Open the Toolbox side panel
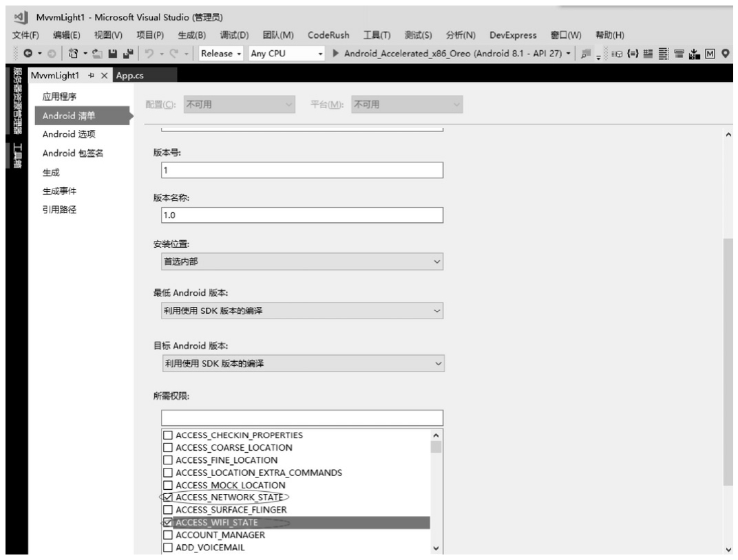The width and height of the screenshot is (738, 560). pyautogui.click(x=17, y=155)
